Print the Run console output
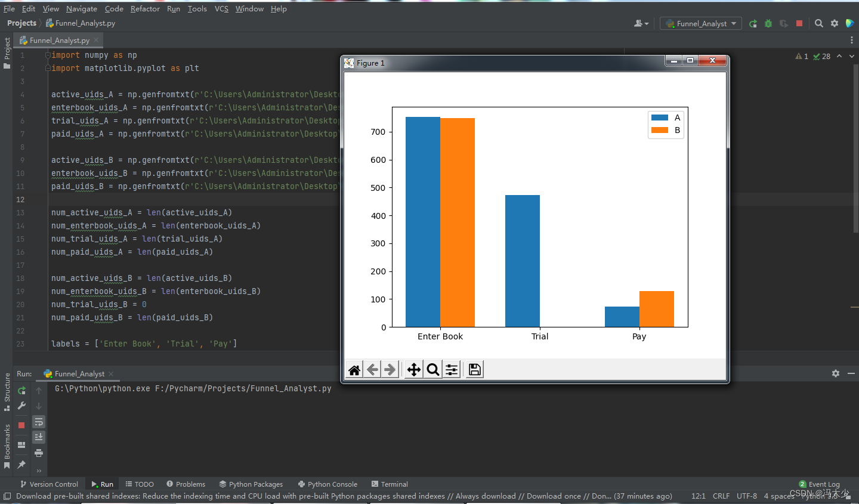The image size is (859, 504). point(39,453)
